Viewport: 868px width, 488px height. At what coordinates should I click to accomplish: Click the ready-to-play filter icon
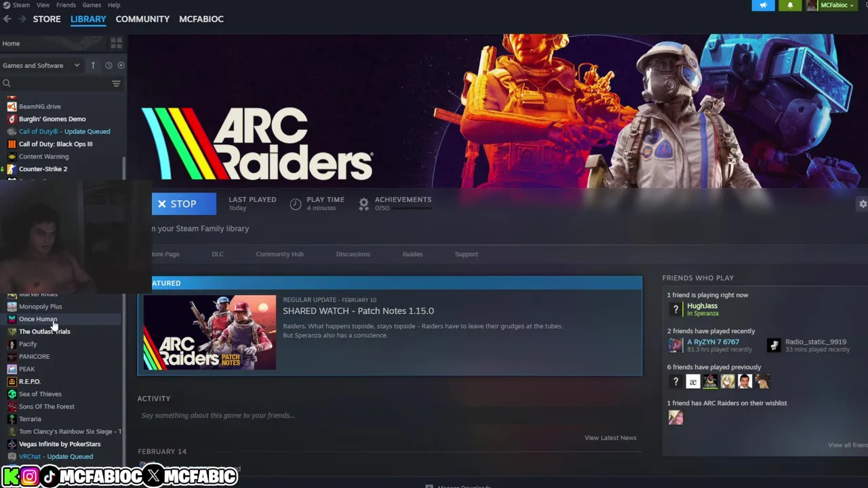tap(121, 65)
